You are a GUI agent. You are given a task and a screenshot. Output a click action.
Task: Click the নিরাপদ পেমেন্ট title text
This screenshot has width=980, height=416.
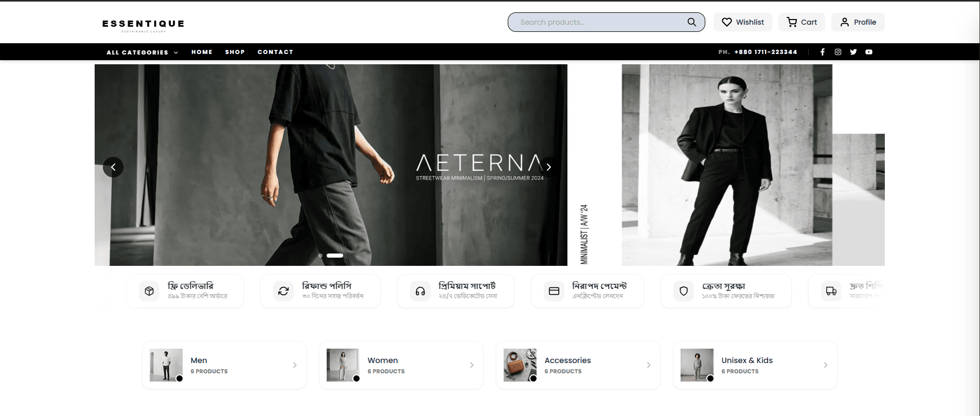click(x=599, y=286)
